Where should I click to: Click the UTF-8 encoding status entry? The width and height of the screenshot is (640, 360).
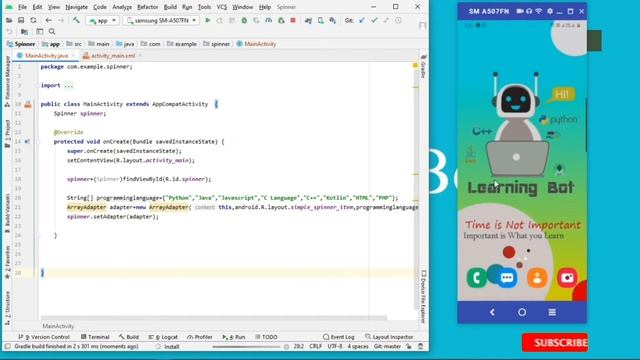335,347
